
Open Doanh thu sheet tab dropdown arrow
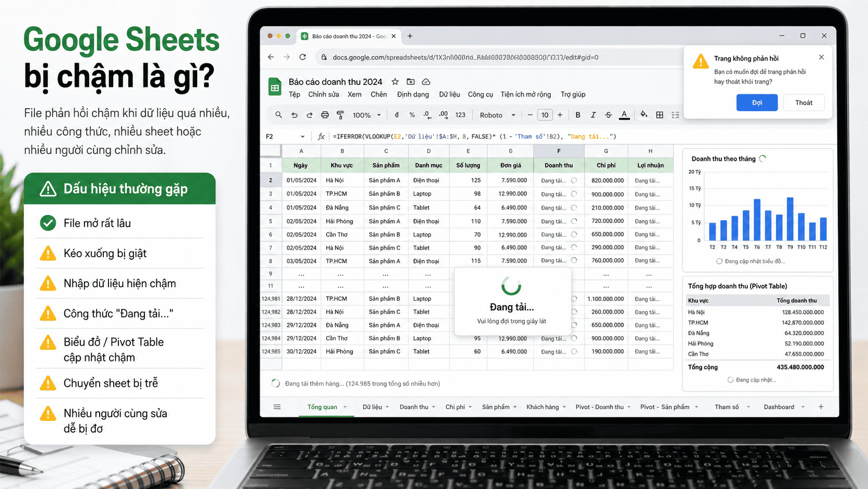pyautogui.click(x=433, y=407)
